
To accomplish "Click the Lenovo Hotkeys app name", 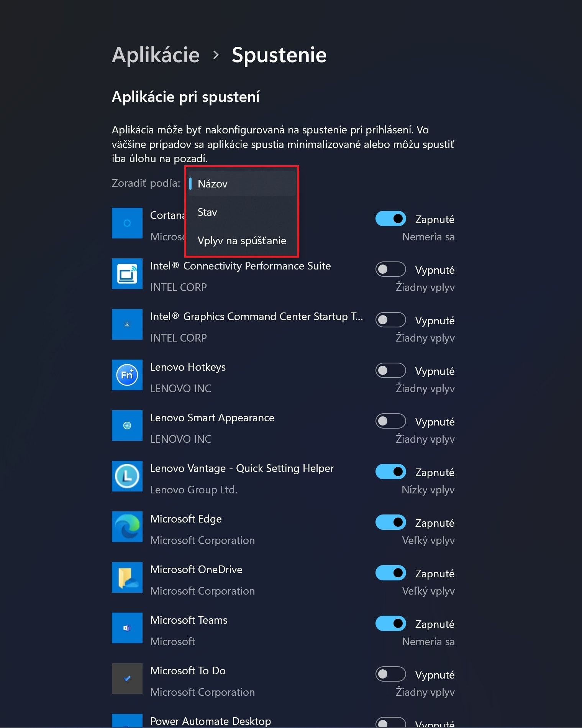I will tap(188, 367).
